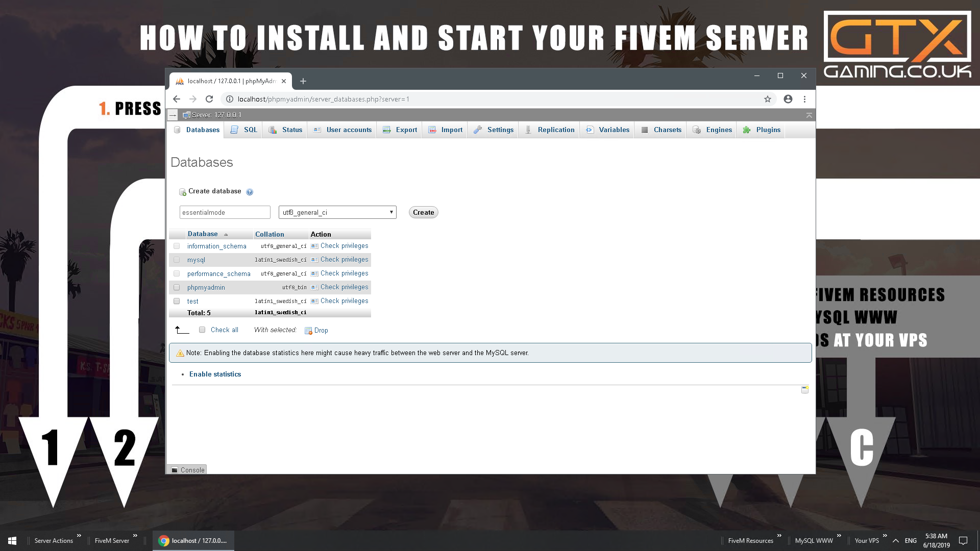Click the Enable statistics link

tap(215, 374)
